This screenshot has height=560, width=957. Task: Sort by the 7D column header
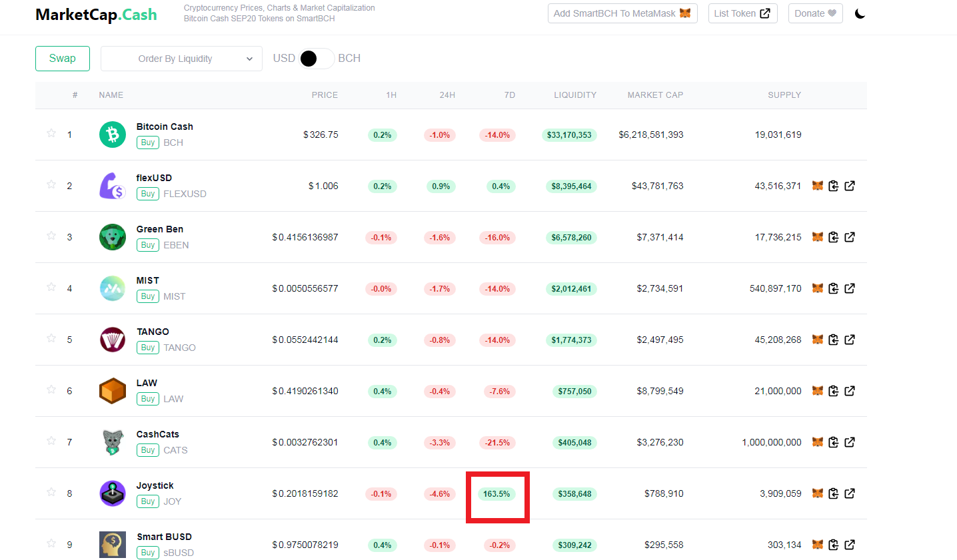click(x=510, y=95)
